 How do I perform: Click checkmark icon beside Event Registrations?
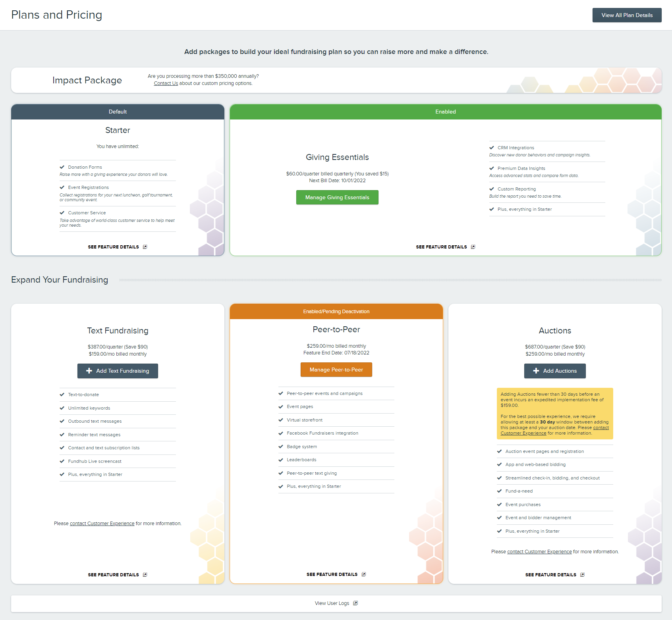point(62,187)
